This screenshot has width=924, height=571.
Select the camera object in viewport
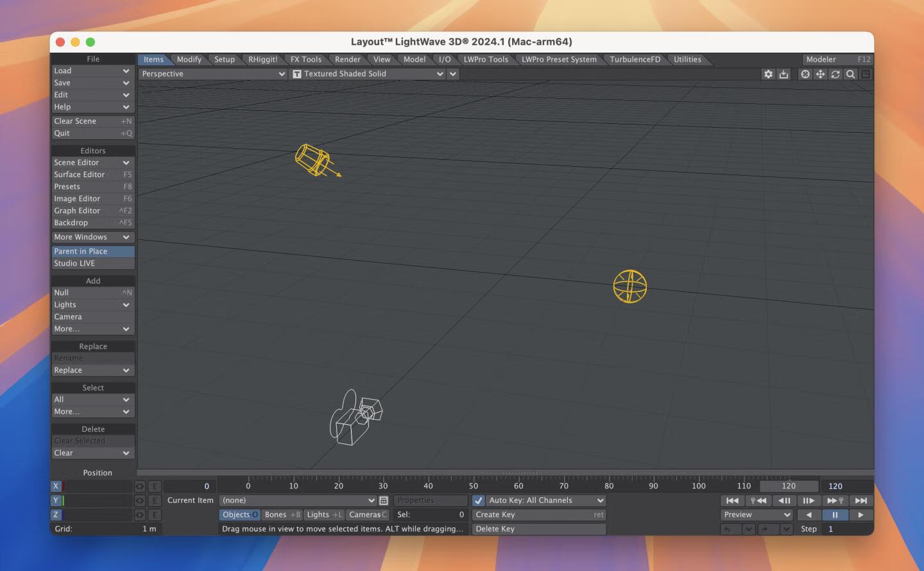coord(356,417)
